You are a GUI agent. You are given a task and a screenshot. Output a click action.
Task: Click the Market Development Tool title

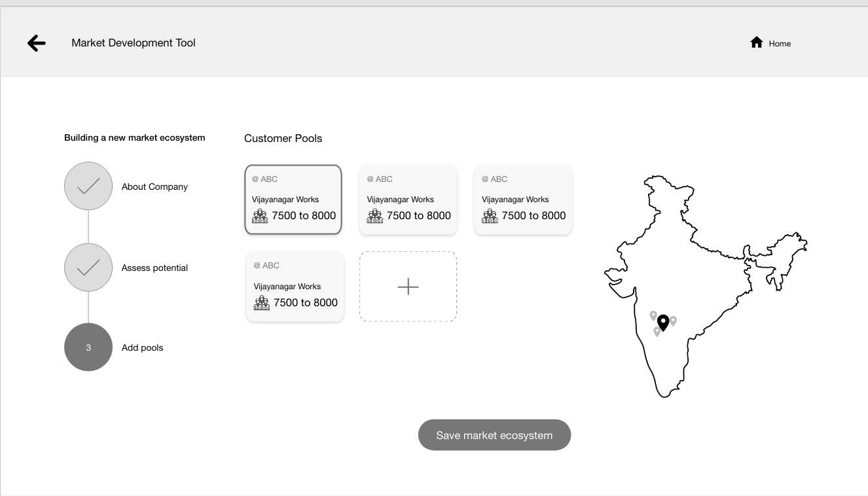tap(134, 43)
